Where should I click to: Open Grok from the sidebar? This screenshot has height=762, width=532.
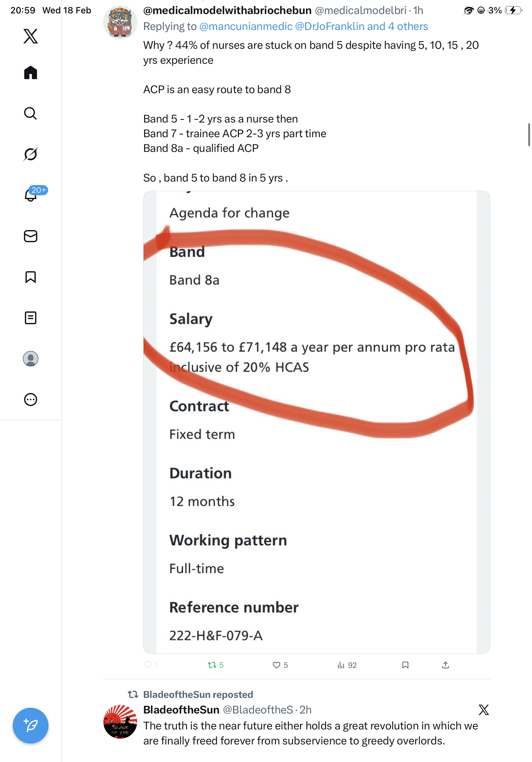point(31,154)
